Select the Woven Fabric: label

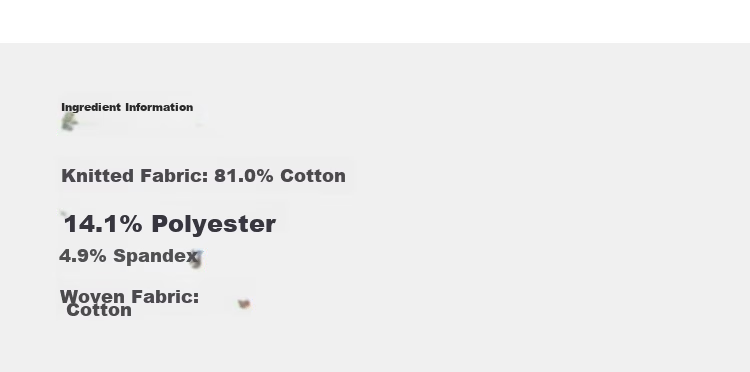129,296
